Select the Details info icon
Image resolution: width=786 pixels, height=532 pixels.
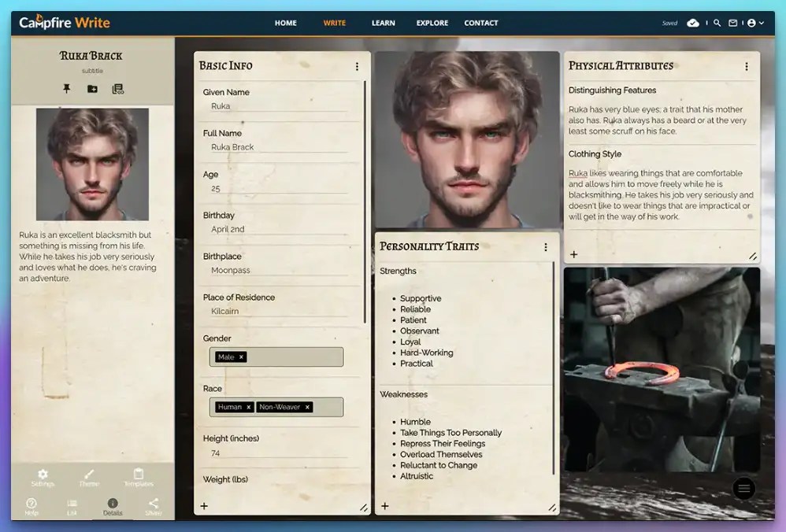click(x=113, y=507)
